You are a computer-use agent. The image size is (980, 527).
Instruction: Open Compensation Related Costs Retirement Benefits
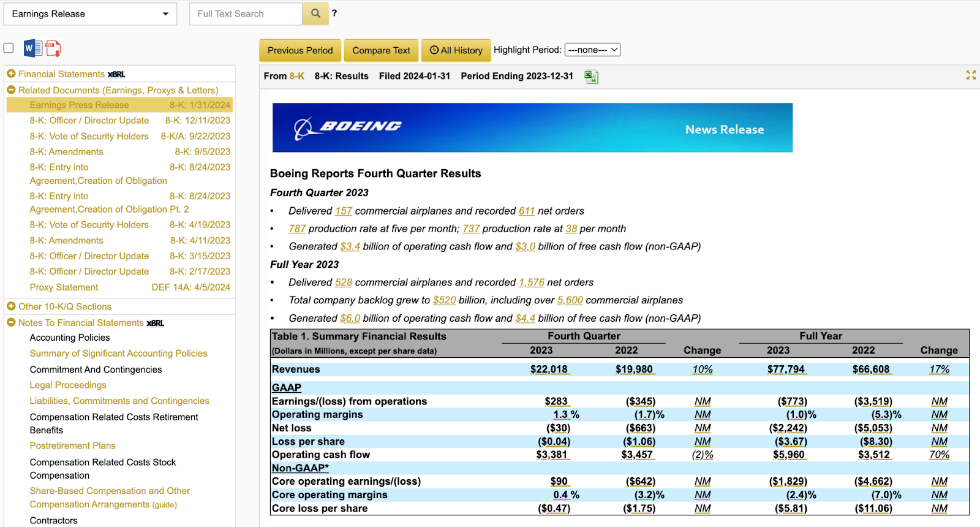pyautogui.click(x=114, y=423)
